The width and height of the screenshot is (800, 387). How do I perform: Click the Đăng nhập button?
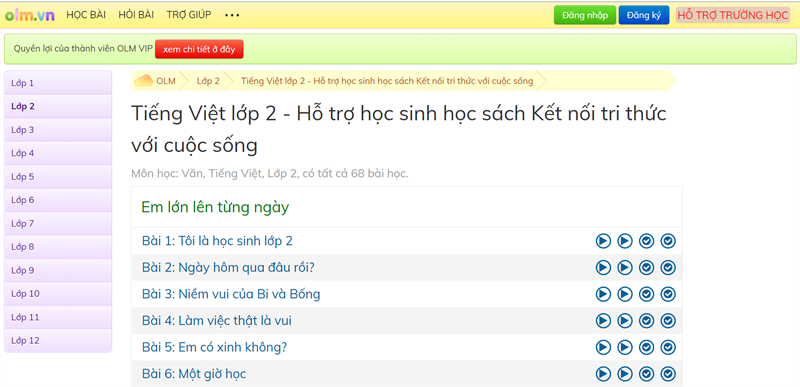tap(585, 15)
